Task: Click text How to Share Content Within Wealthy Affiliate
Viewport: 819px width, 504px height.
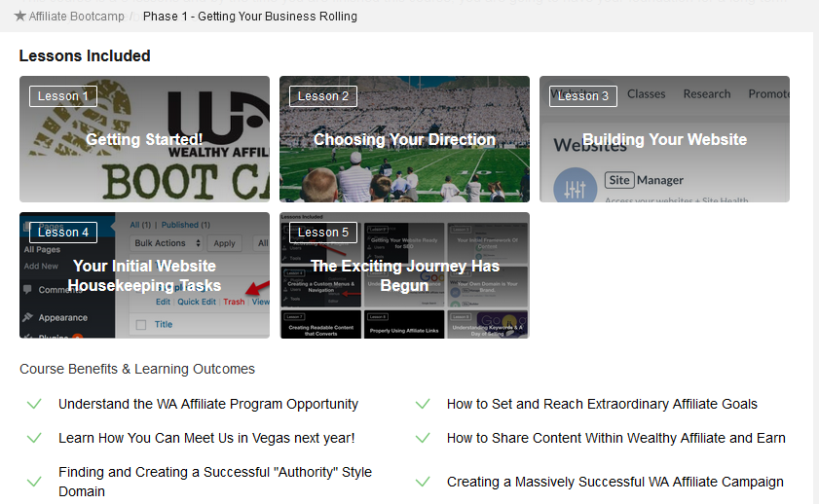Action: coord(615,438)
